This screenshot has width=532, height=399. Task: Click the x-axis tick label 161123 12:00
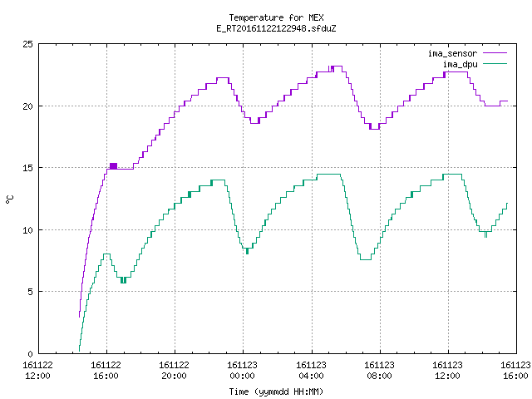pos(447,370)
